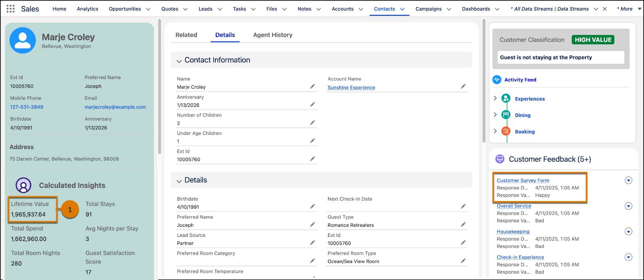Image resolution: width=644 pixels, height=280 pixels.
Task: Edit Ext Id pencil in Details section
Action: 463,243
